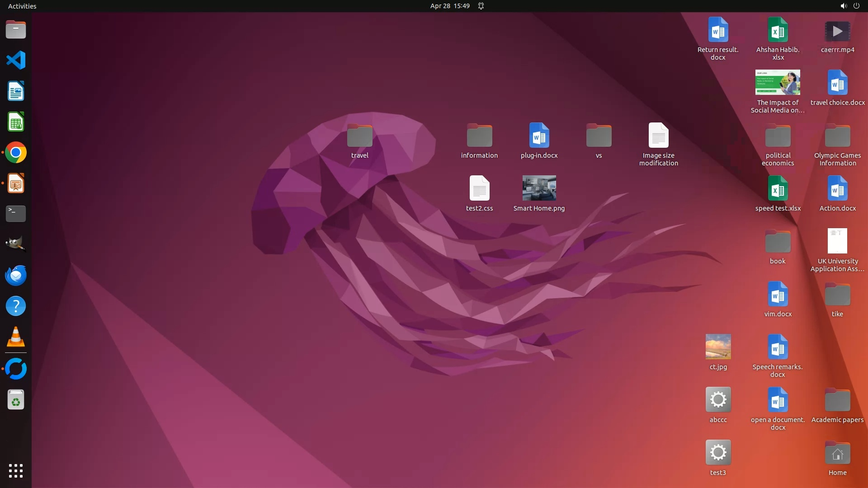Open the Trash in the dock

click(x=16, y=400)
